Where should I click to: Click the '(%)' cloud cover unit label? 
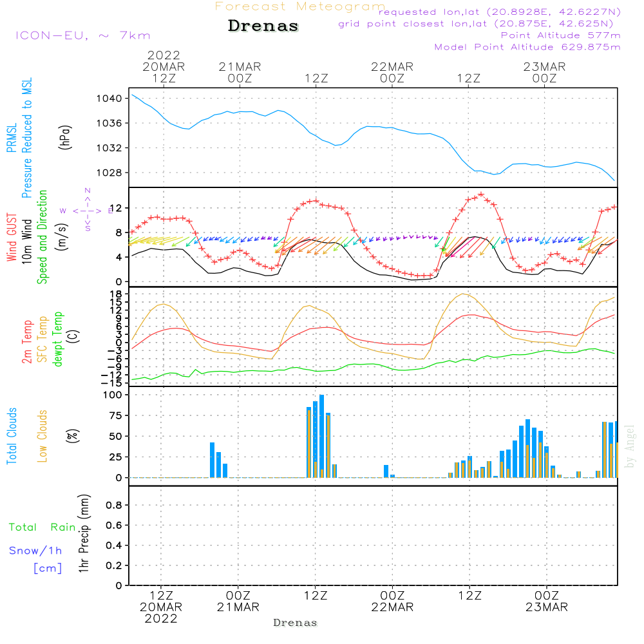[x=72, y=436]
